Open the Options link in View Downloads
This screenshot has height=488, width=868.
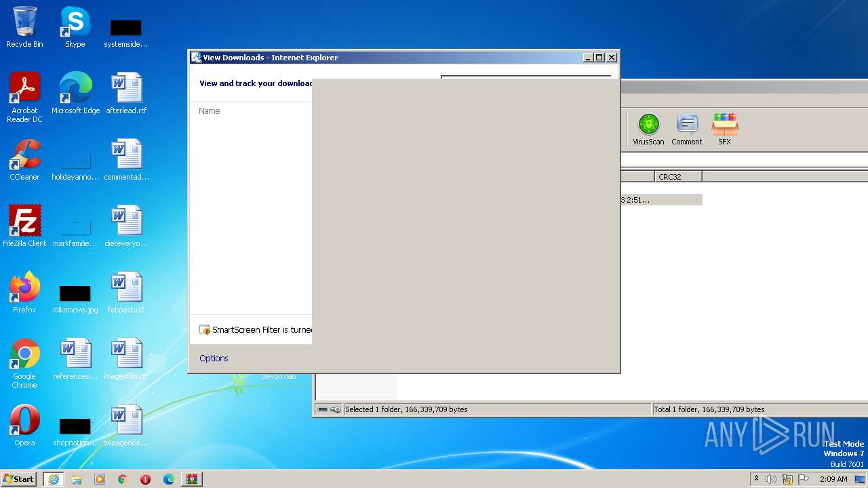pyautogui.click(x=214, y=358)
